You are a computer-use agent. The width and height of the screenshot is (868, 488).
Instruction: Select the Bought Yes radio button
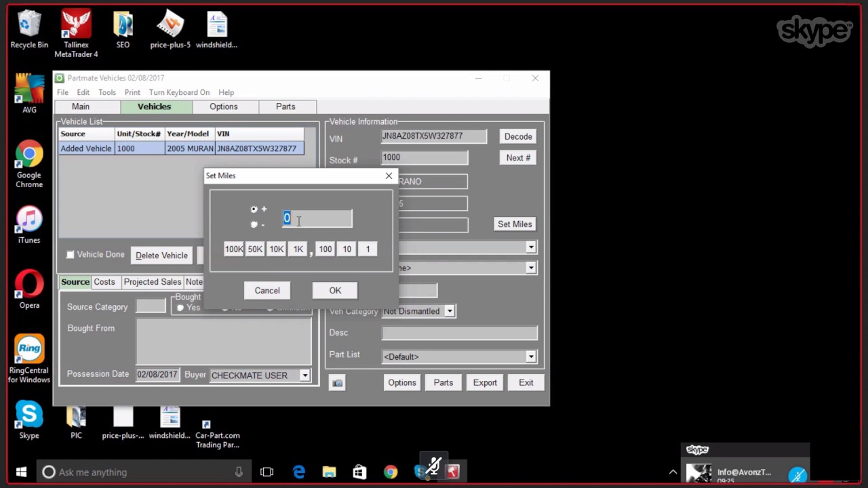(180, 308)
